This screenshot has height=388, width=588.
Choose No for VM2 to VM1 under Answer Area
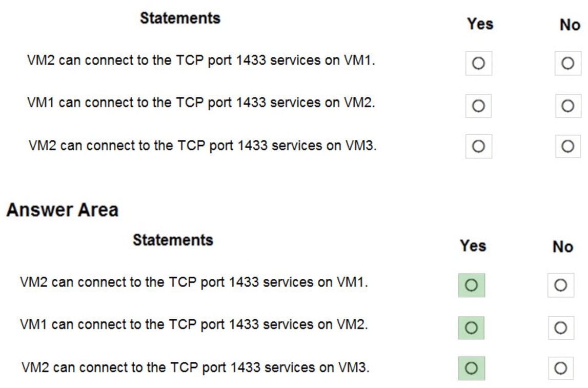click(560, 285)
